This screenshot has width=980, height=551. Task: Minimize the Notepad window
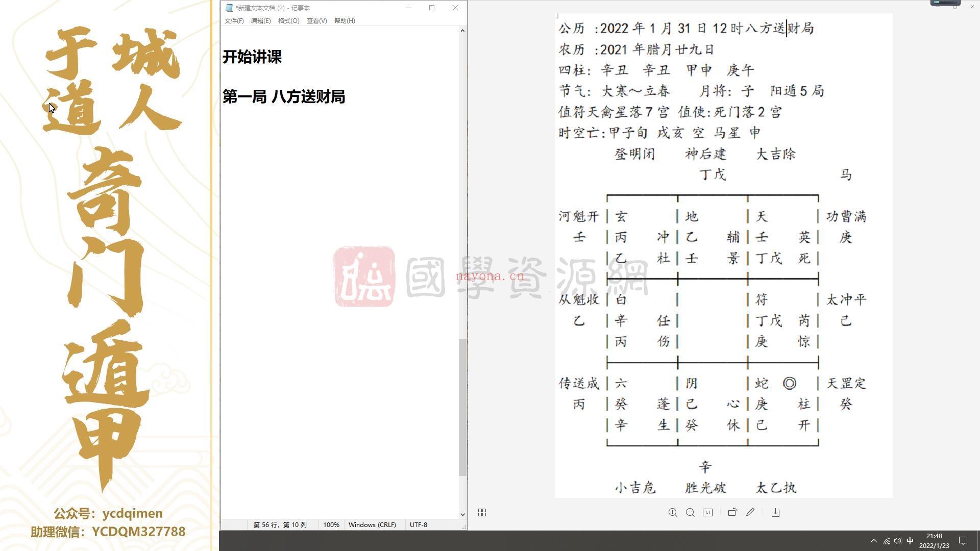pyautogui.click(x=409, y=8)
